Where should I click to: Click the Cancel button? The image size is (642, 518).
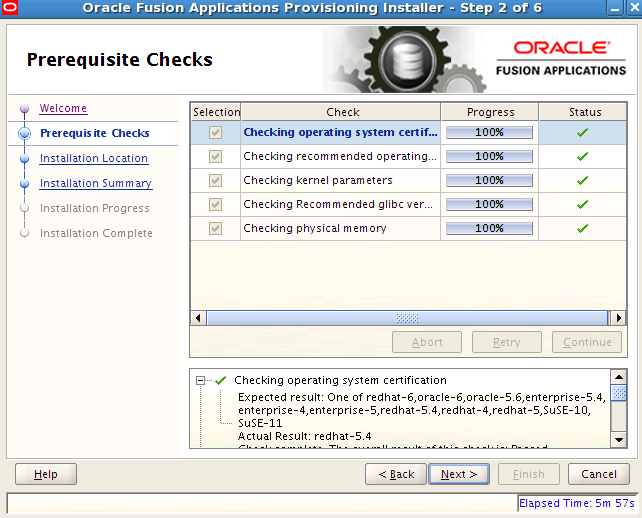pyautogui.click(x=599, y=474)
